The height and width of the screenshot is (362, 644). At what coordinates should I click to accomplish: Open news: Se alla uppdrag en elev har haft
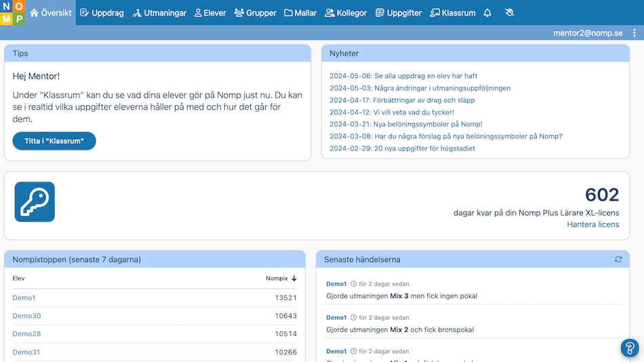coord(403,76)
